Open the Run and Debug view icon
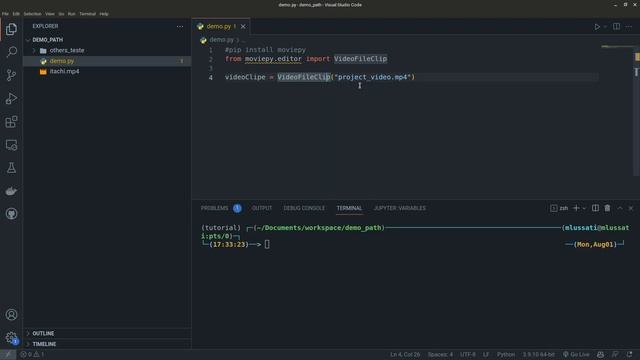 click(x=11, y=98)
